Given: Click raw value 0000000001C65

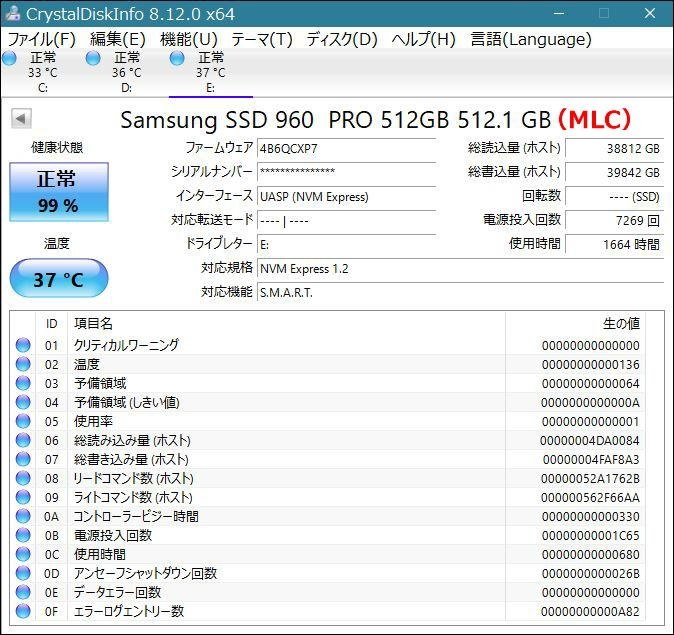Looking at the screenshot, I should coord(590,536).
